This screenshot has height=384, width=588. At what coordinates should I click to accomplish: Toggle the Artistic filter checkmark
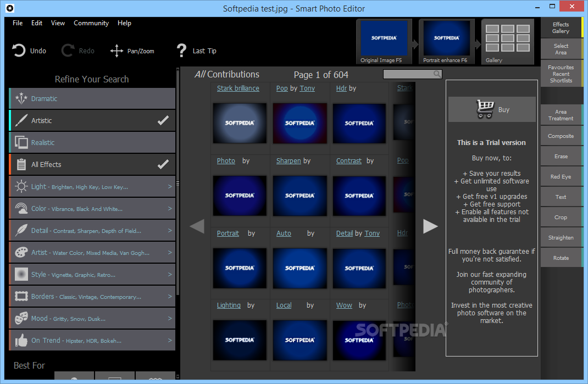(163, 120)
